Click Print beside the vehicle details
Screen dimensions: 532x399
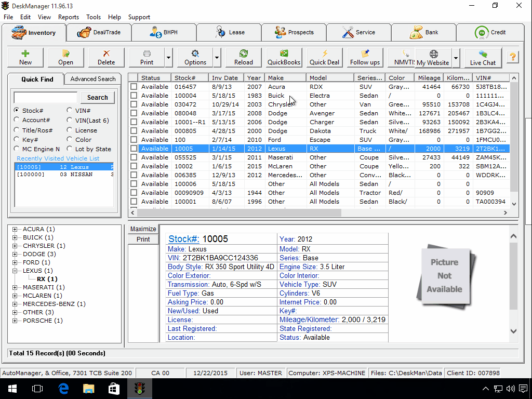[143, 239]
